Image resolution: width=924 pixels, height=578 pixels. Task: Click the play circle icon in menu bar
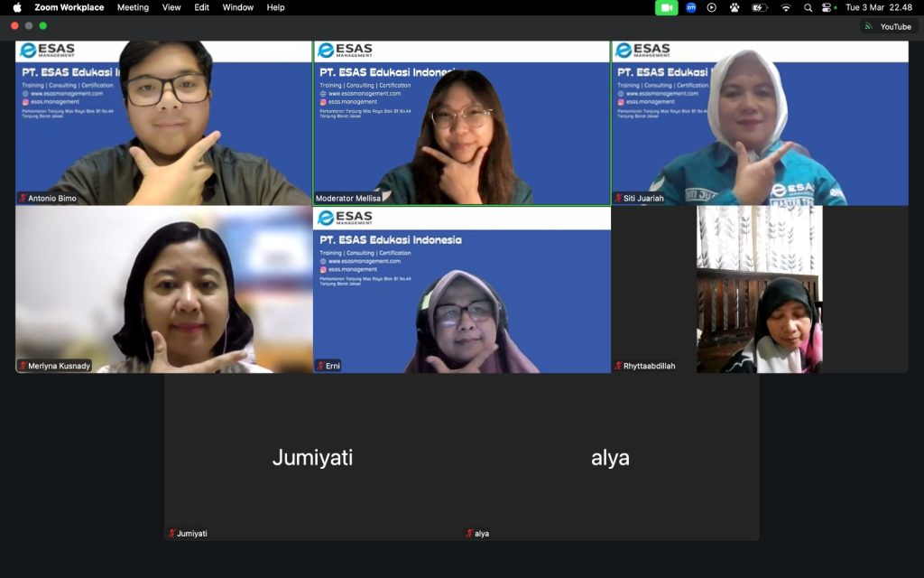[712, 7]
